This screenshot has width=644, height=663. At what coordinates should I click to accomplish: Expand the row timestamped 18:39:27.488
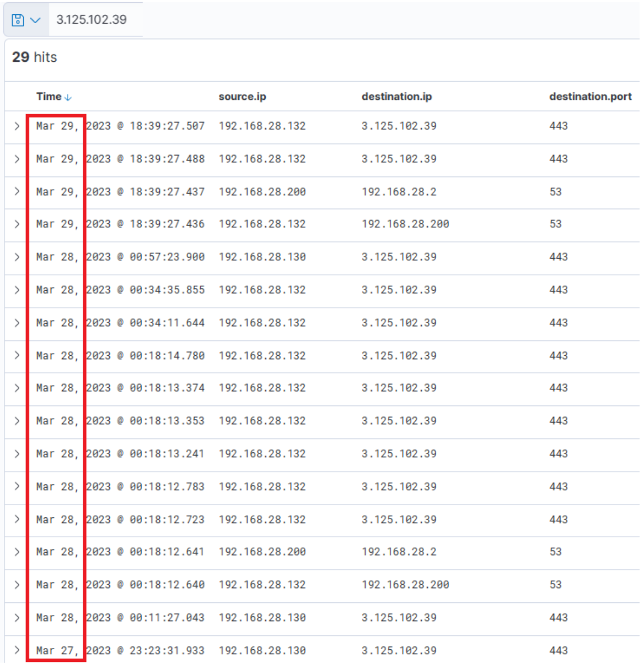pos(17,159)
